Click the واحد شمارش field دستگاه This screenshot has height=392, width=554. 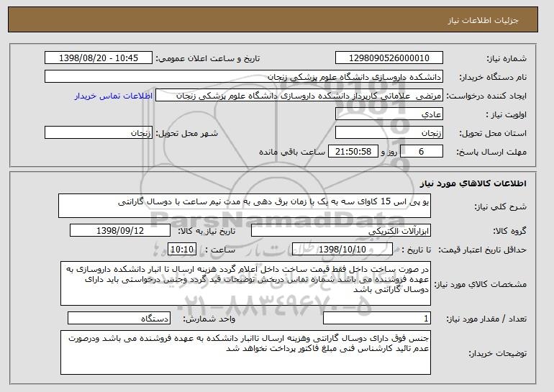pos(119,318)
